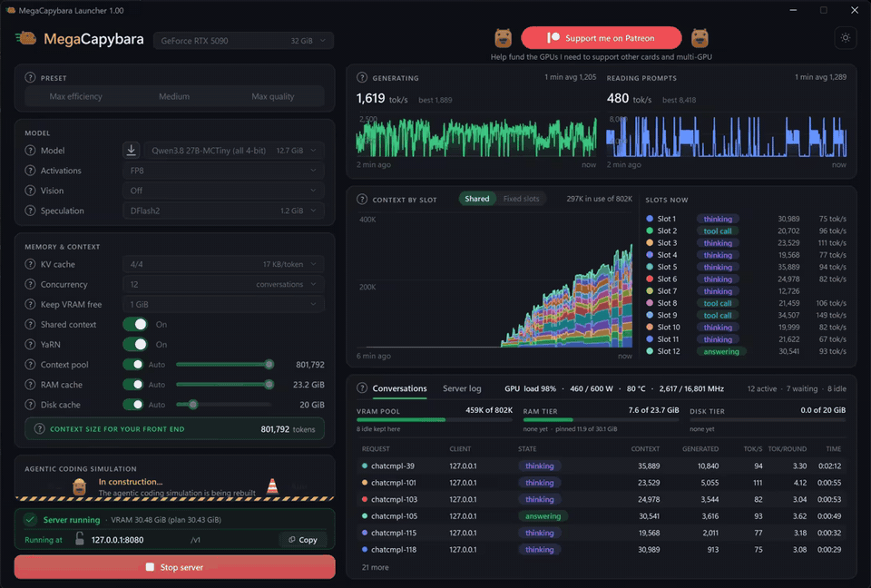Click the help icon beside Activations

pos(30,171)
